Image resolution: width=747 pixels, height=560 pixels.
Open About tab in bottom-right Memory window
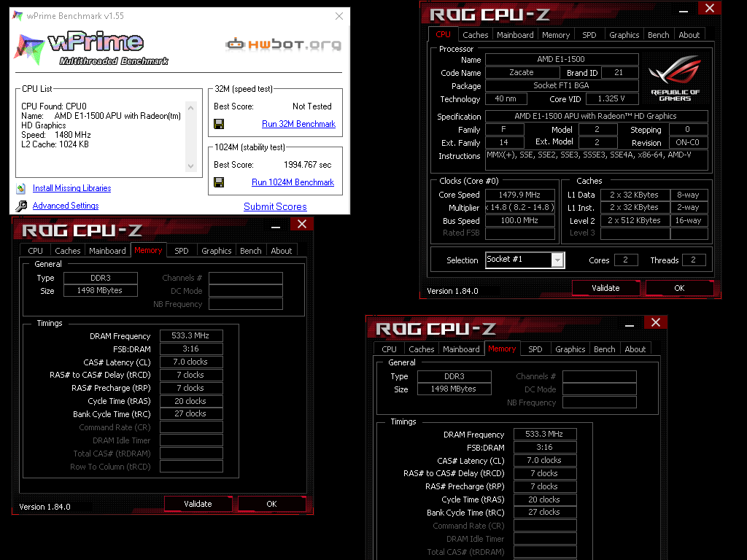click(635, 349)
